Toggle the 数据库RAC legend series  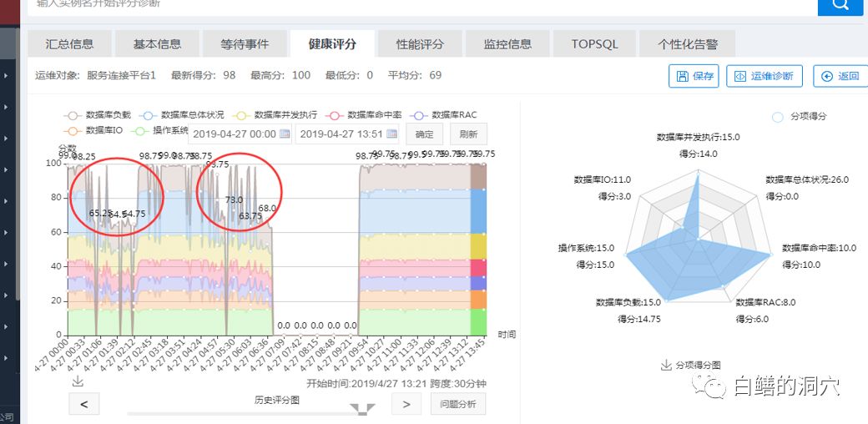443,115
